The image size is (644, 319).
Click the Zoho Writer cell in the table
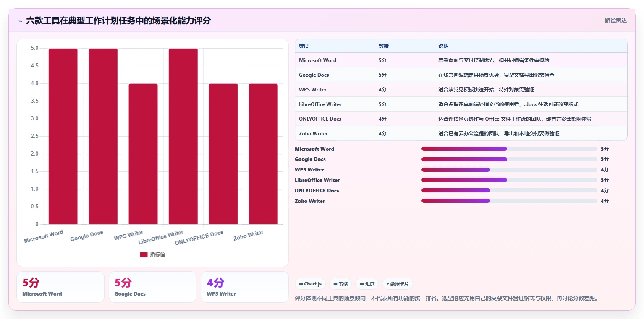(314, 134)
